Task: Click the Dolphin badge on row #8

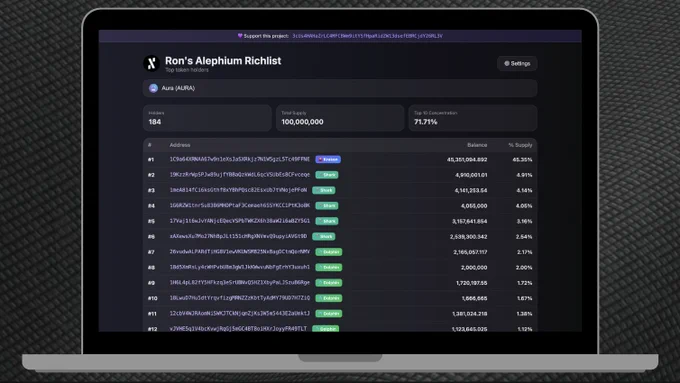Action: point(329,267)
